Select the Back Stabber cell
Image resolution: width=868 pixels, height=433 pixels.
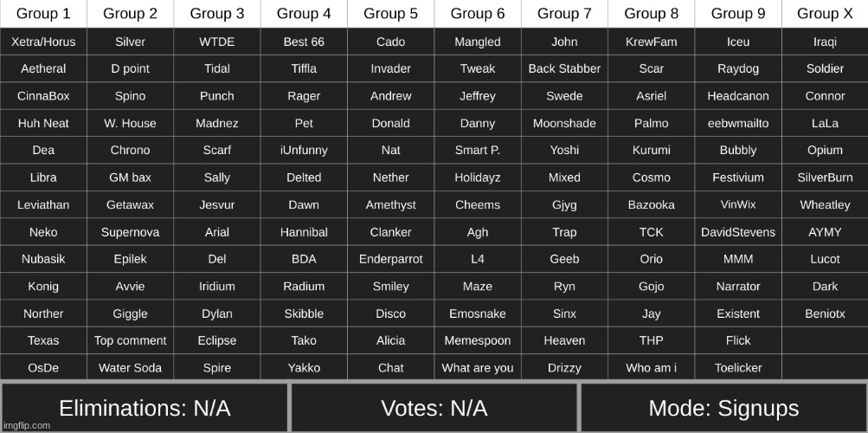(x=564, y=68)
